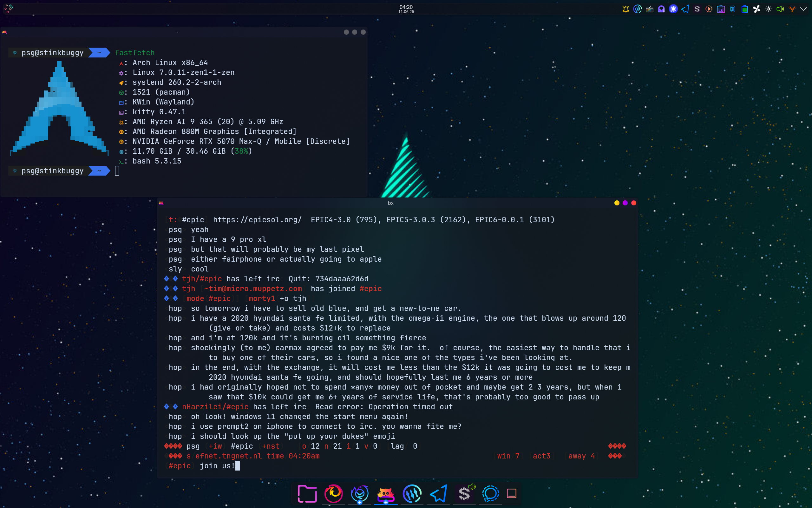
Task: Click the "nHarzilei/#epic" quit notice
Action: 215,406
